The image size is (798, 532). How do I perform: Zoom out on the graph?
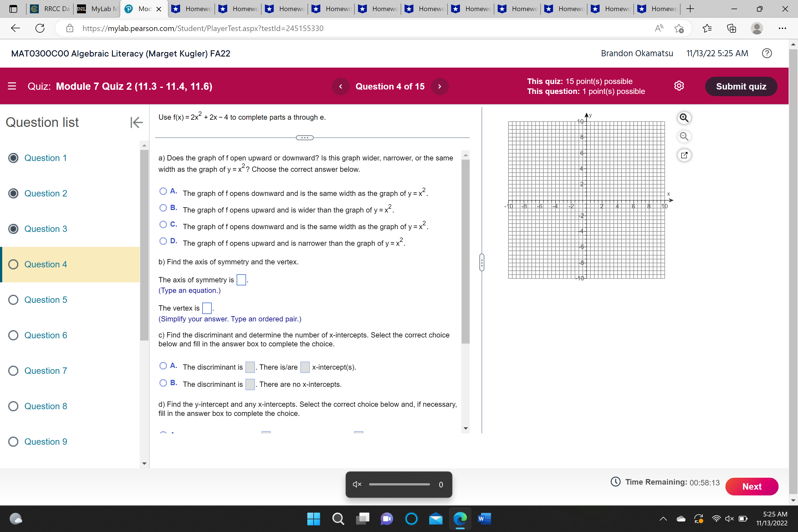684,136
